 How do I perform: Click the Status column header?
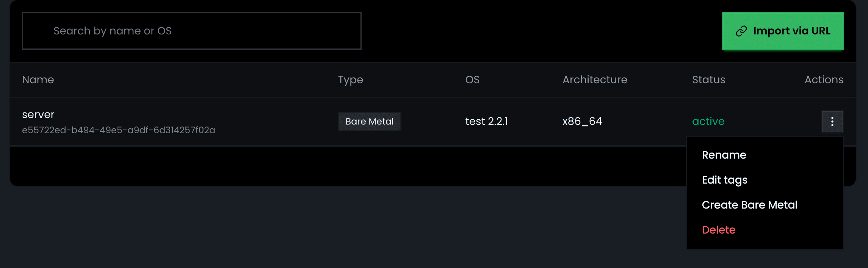click(708, 79)
